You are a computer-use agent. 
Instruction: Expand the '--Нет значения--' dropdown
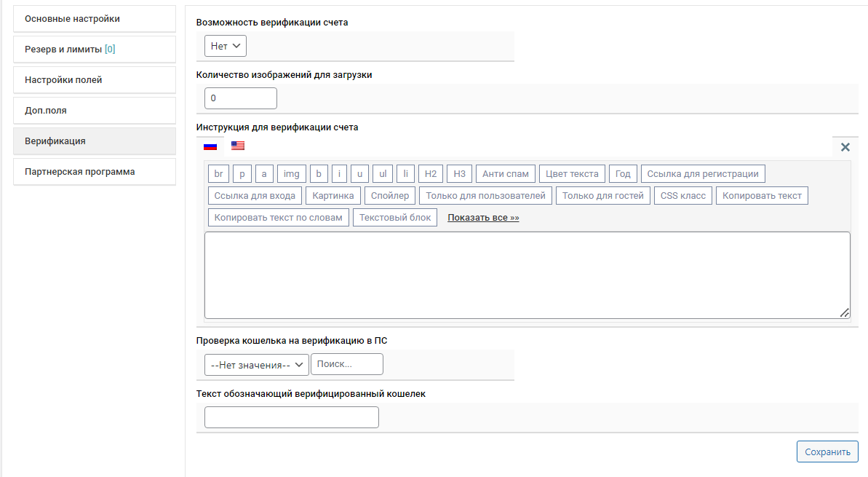click(x=256, y=364)
